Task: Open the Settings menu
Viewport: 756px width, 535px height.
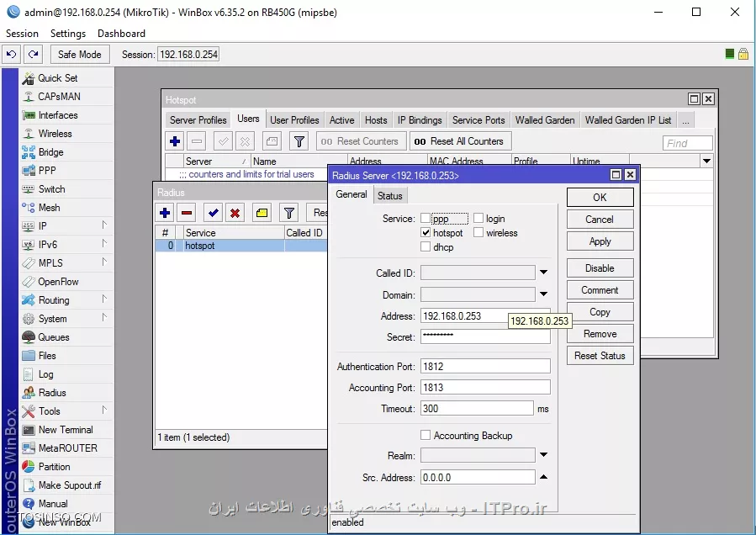Action: coord(68,34)
